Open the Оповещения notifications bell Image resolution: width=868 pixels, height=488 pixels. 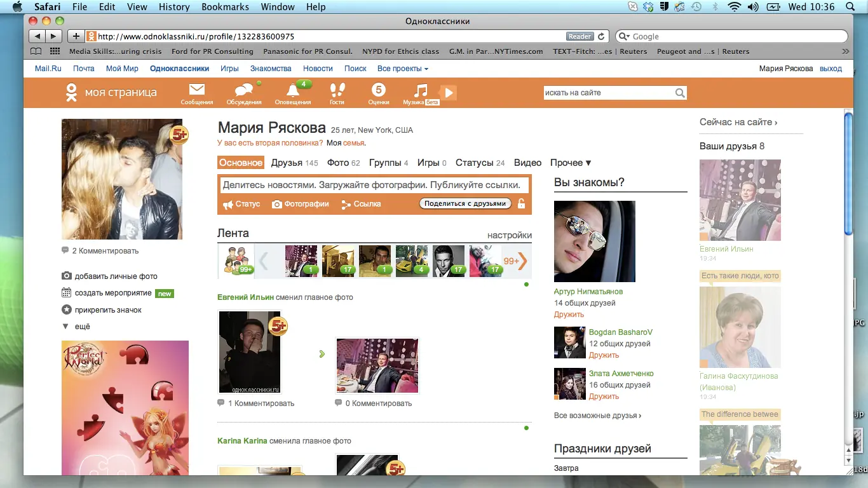tap(293, 90)
